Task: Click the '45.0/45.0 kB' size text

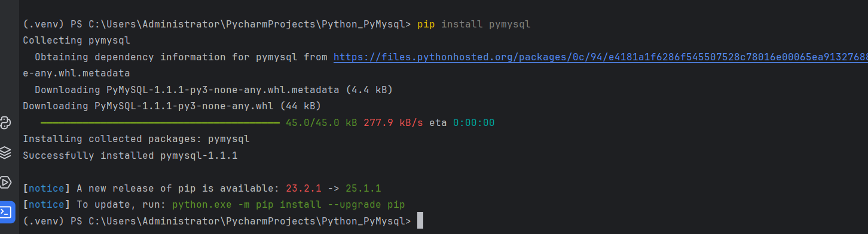Action: click(321, 122)
